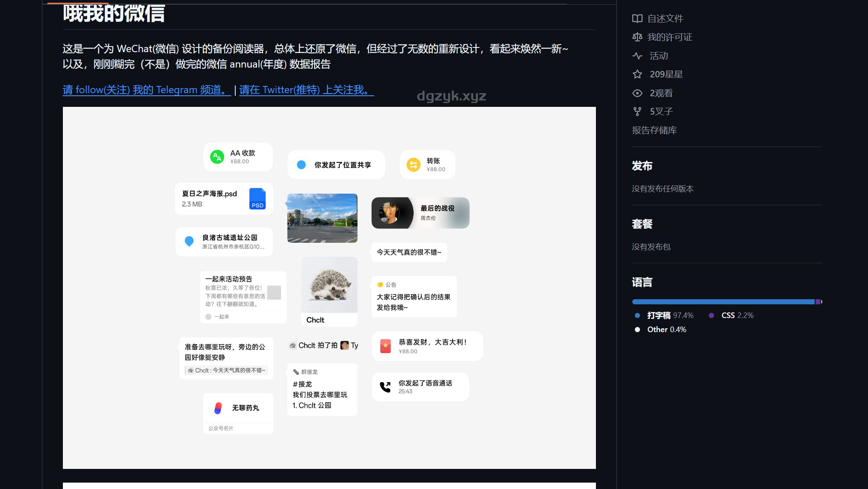Screen dimensions: 868x489
Task: Click the album cover of 最后的战役
Action: pos(389,213)
